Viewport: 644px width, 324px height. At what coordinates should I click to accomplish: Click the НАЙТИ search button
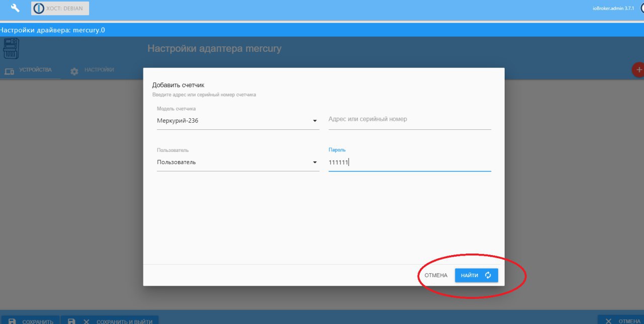pyautogui.click(x=476, y=275)
